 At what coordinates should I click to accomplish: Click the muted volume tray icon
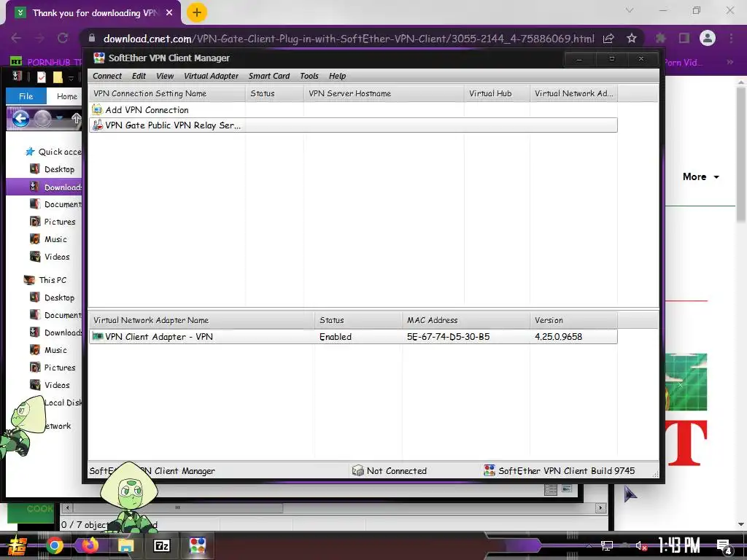(x=641, y=545)
